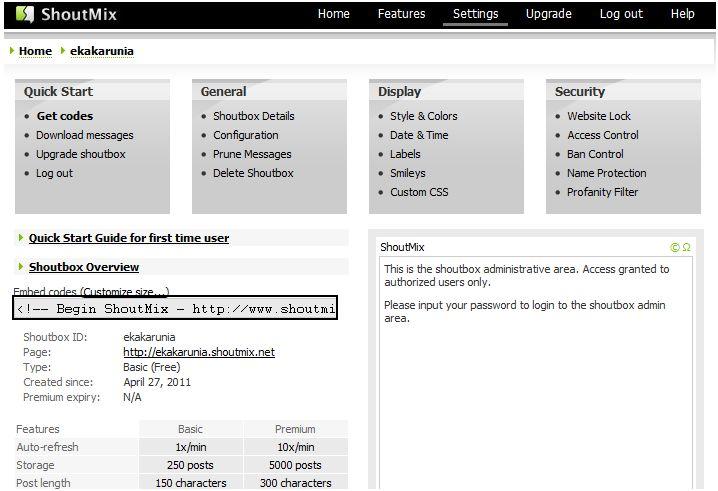Click the ShoutMix brand name in header
This screenshot has height=491, width=718.
79,14
